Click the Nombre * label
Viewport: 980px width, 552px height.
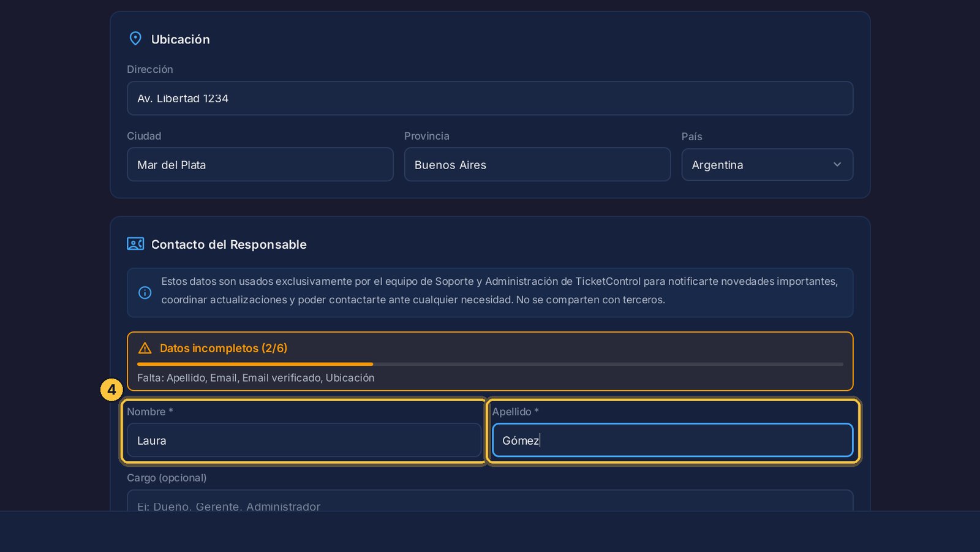(x=150, y=412)
